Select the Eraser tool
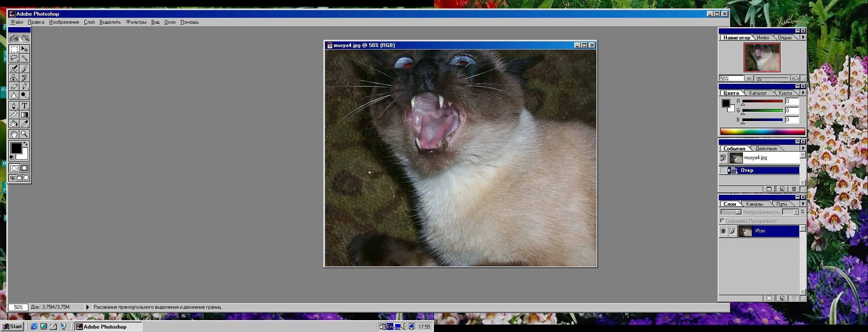 tap(14, 86)
